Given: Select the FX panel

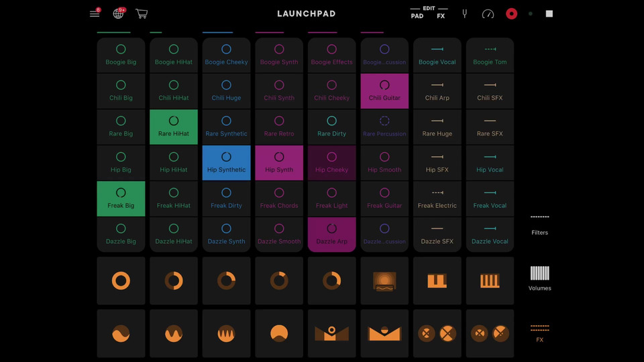Looking at the screenshot, I should (539, 333).
